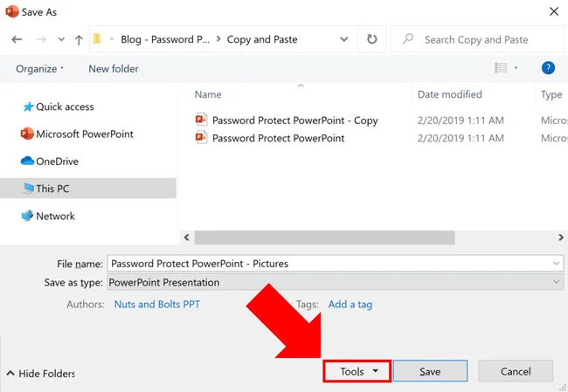Click 'Add a tag' link
The image size is (568, 392).
click(350, 305)
